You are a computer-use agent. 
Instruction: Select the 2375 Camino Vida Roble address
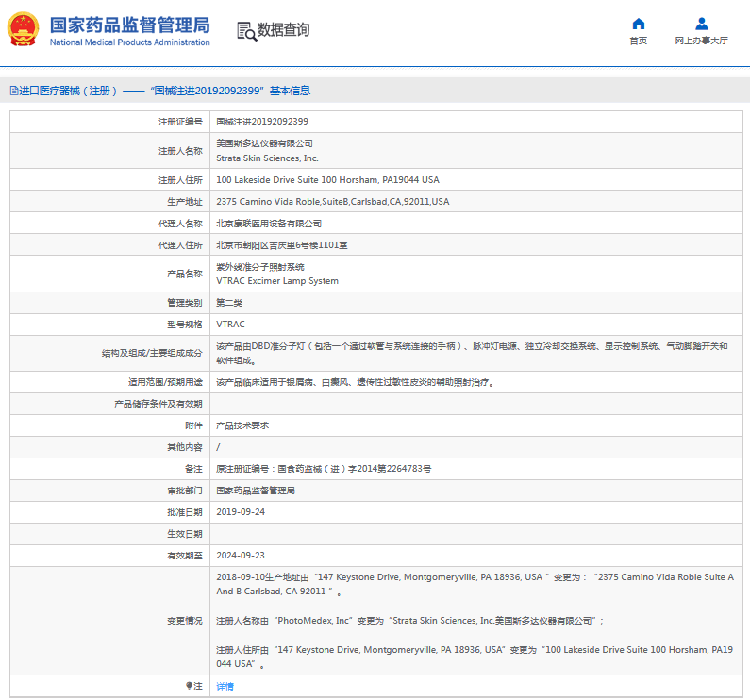(x=332, y=202)
